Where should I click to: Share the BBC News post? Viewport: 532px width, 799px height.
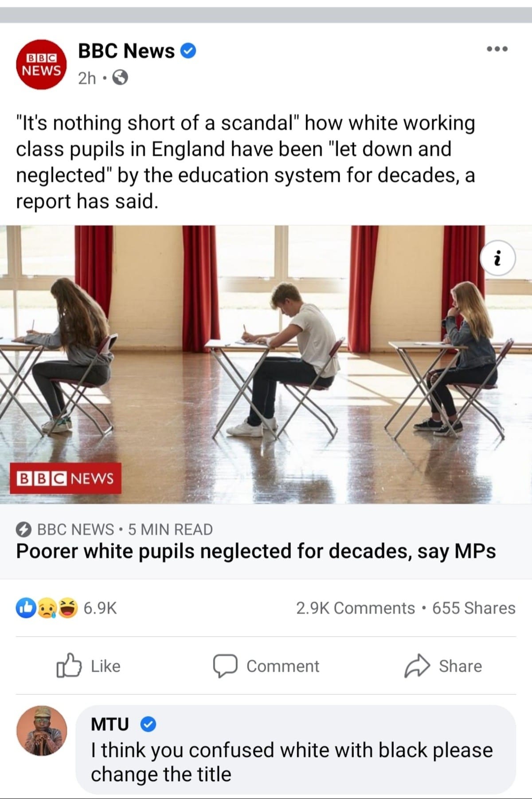(443, 666)
